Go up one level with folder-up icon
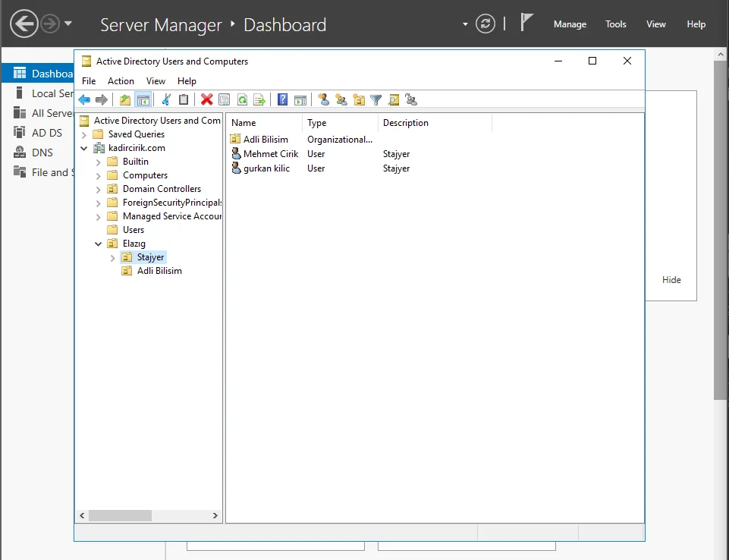 point(125,99)
